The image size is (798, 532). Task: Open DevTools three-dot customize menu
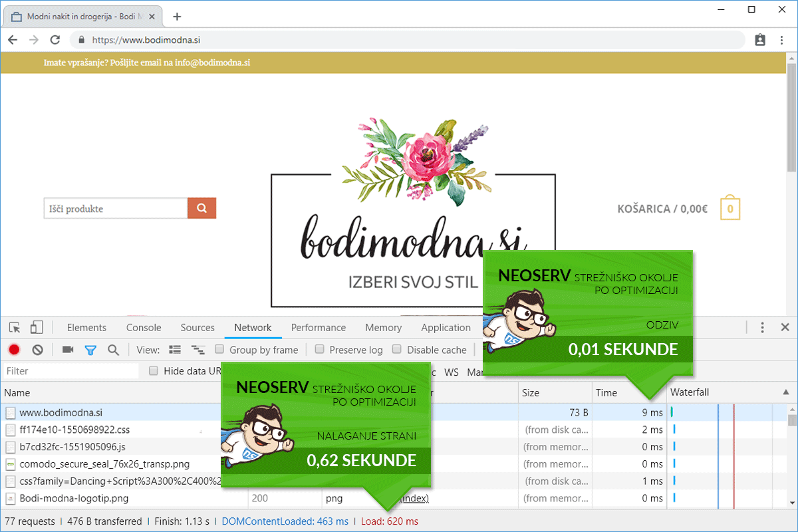[762, 327]
